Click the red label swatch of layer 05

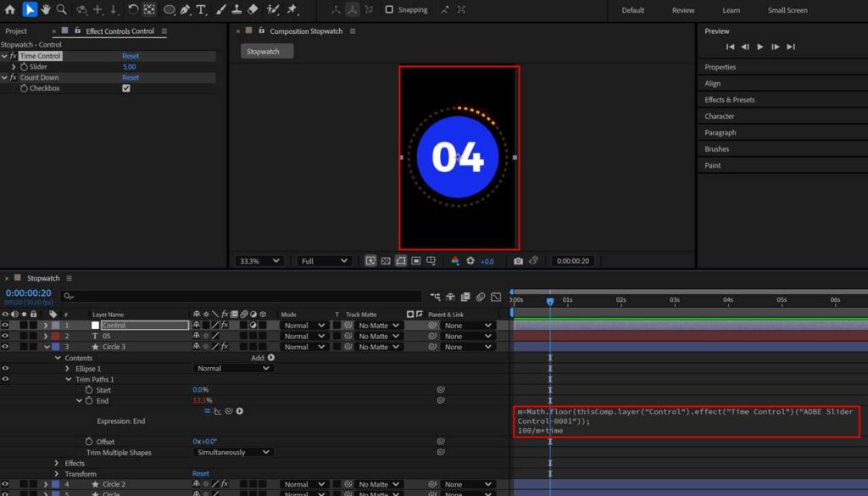click(55, 336)
